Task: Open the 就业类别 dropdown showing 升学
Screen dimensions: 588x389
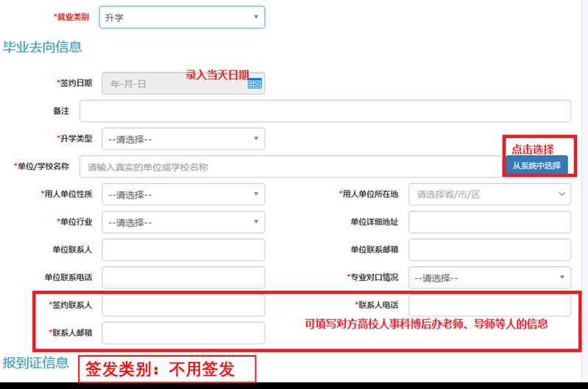Action: (x=183, y=17)
